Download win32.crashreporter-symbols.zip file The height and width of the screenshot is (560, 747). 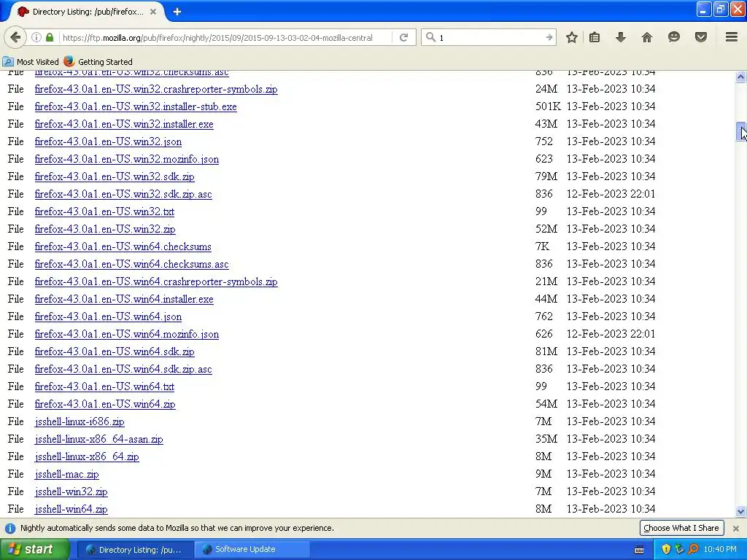tap(156, 89)
